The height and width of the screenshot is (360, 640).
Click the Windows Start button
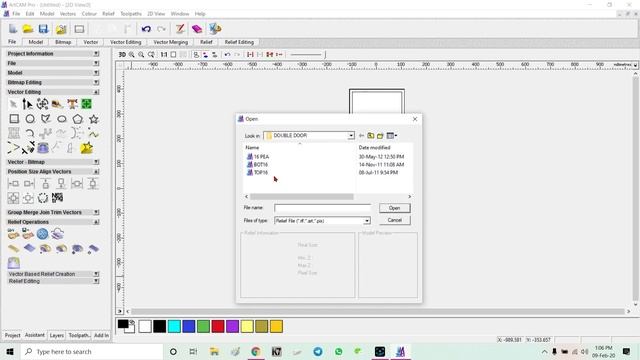10,351
